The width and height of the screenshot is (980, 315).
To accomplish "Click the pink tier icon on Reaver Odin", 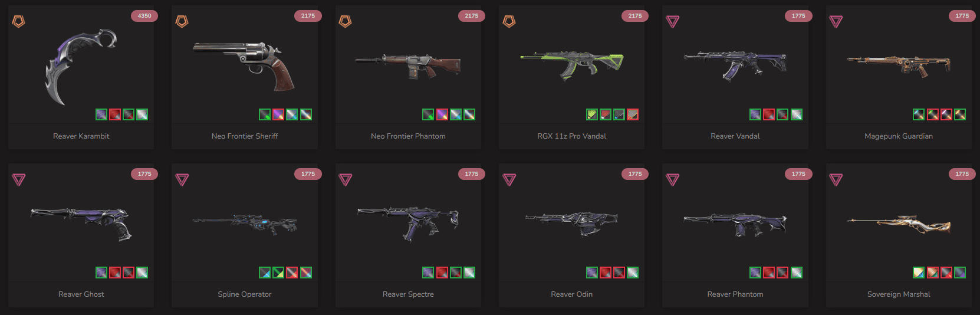I will 509,180.
